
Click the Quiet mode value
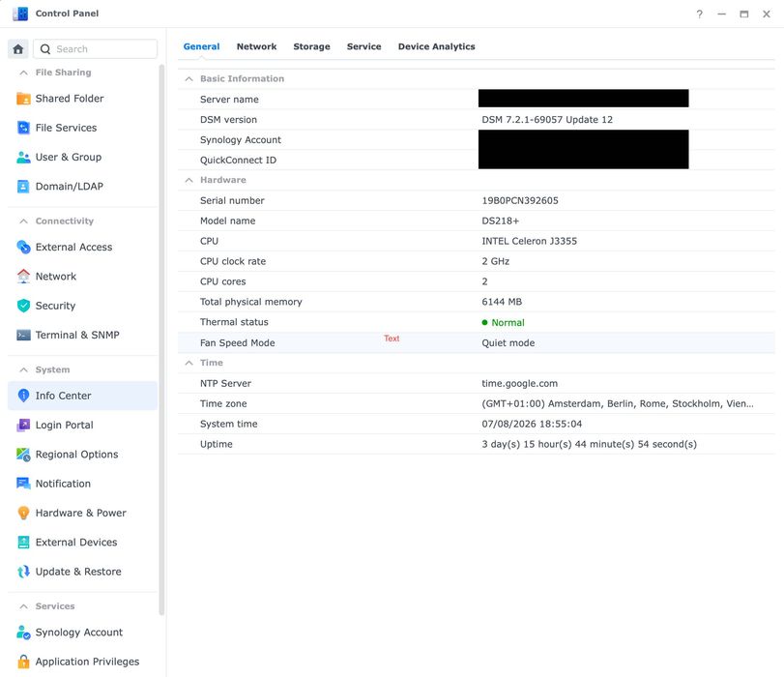point(508,342)
